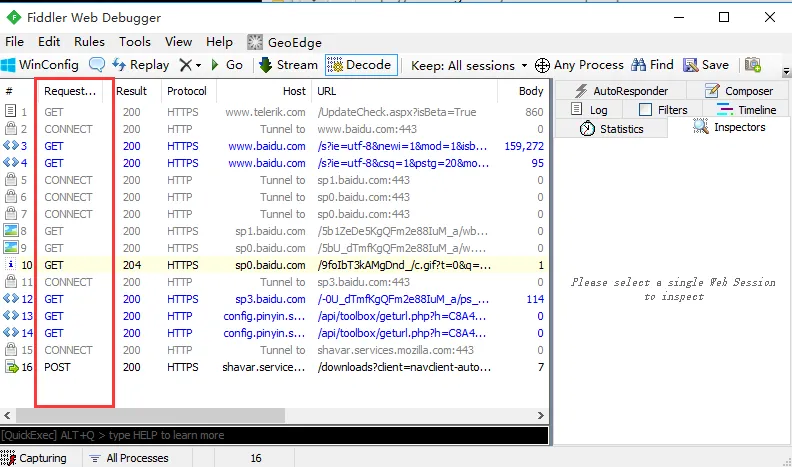Click the arrows icon of session 12
This screenshot has width=792, height=467.
pyautogui.click(x=11, y=298)
